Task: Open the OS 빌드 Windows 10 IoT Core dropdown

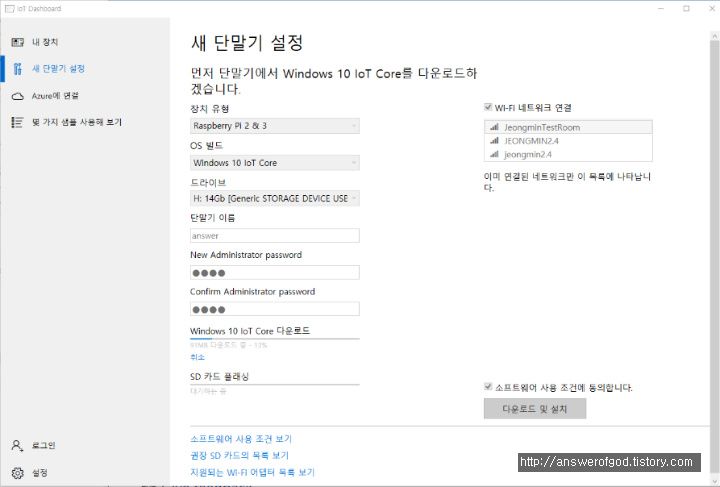Action: click(x=275, y=163)
